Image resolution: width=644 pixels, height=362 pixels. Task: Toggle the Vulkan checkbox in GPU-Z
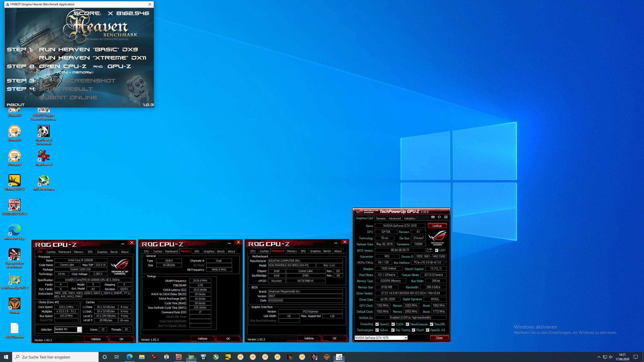point(377,330)
